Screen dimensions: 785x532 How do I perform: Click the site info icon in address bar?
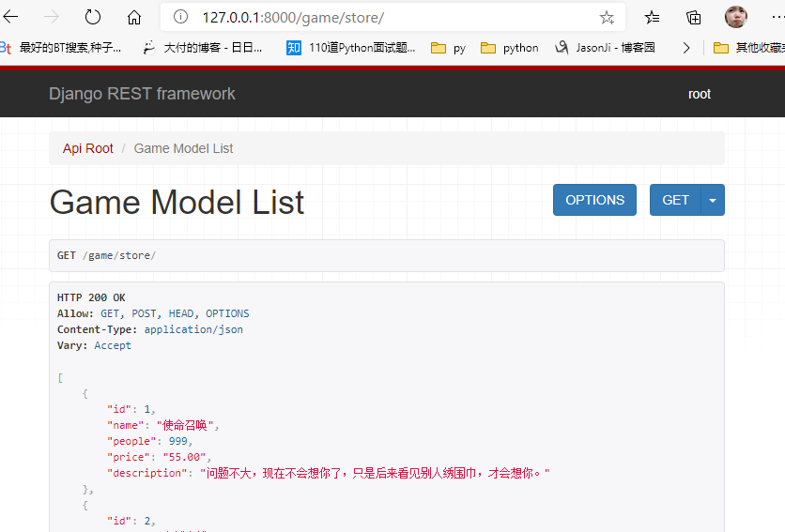[x=181, y=17]
